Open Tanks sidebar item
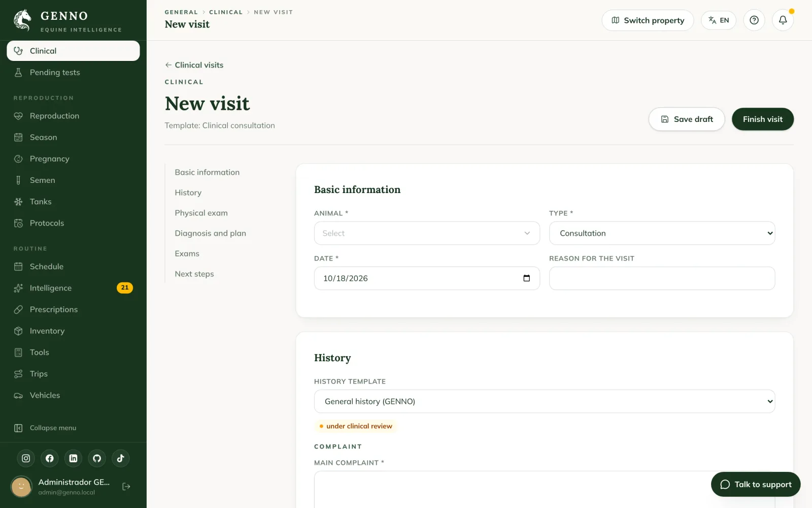Viewport: 812px width, 508px height. pos(73,202)
